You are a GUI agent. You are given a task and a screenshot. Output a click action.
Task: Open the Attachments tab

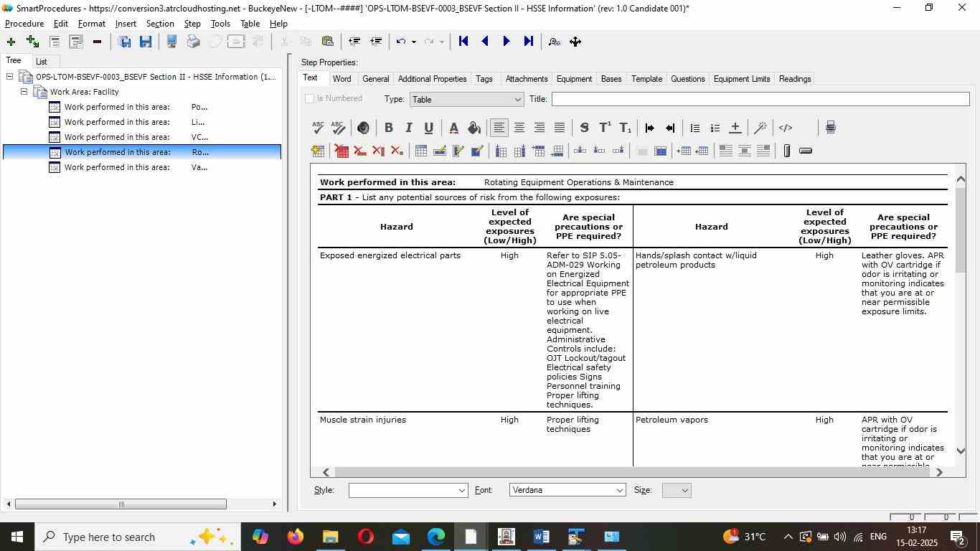click(x=526, y=79)
